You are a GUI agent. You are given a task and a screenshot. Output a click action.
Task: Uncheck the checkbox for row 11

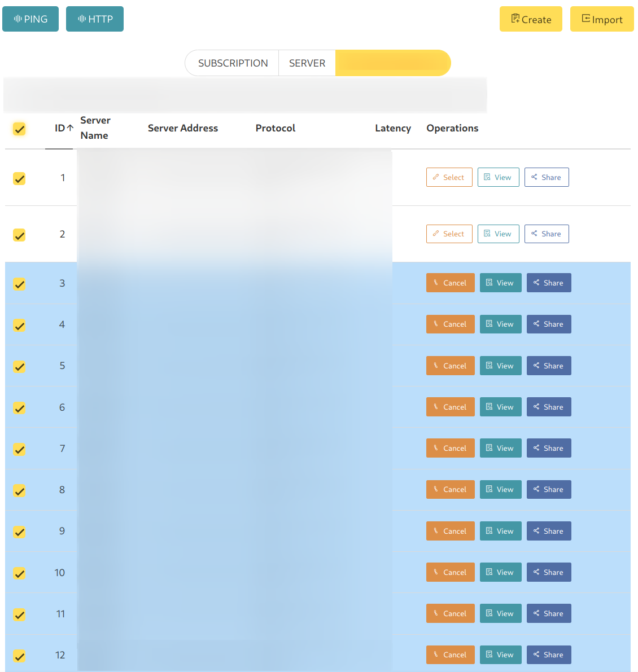[x=19, y=614]
